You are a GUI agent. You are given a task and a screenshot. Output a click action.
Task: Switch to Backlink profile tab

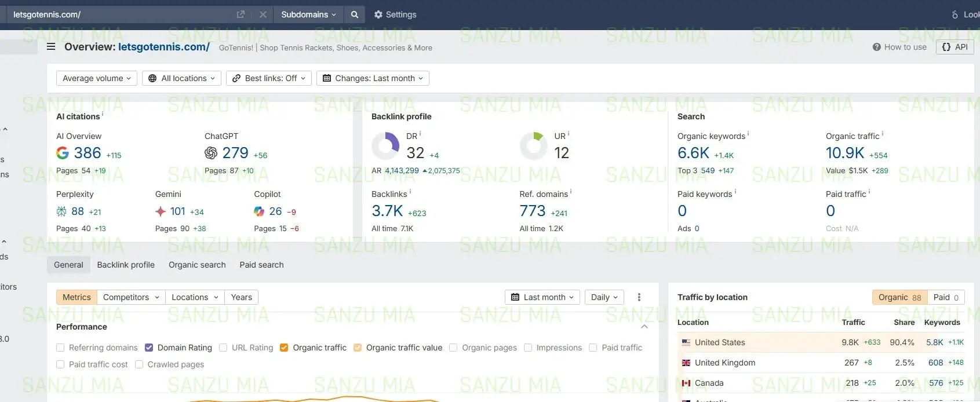coord(126,265)
